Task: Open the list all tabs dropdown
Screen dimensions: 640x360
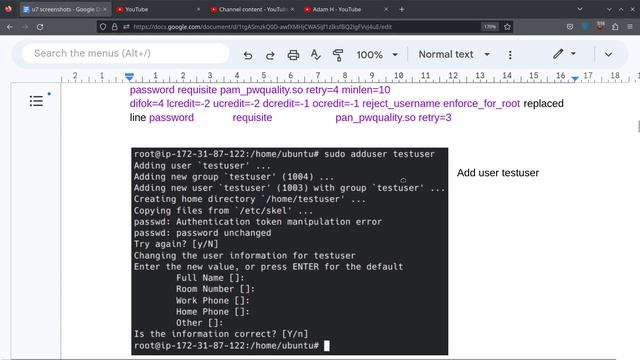Action: pyautogui.click(x=580, y=9)
